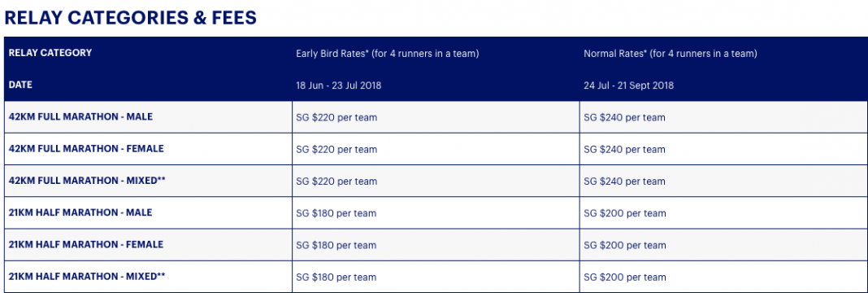The image size is (868, 293).
Task: Click the Relay Categories & Fees heading
Action: pos(131,18)
